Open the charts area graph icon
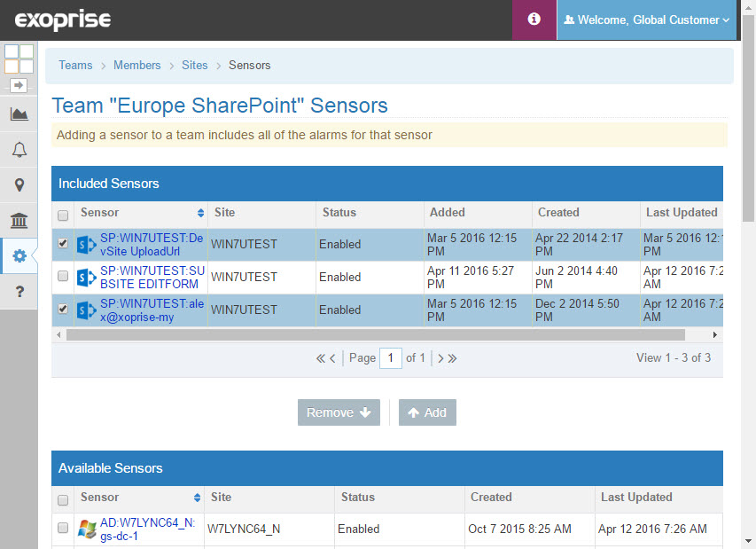Image resolution: width=756 pixels, height=549 pixels. click(19, 114)
